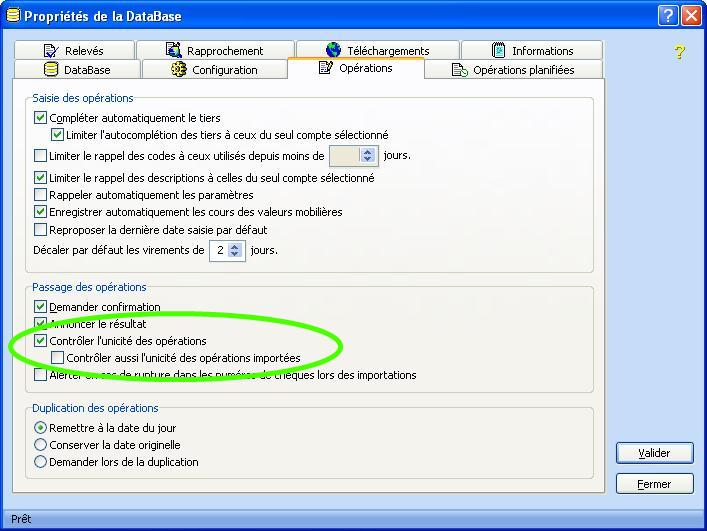This screenshot has height=531, width=707.
Task: Select the Informations tab
Action: coord(532,51)
